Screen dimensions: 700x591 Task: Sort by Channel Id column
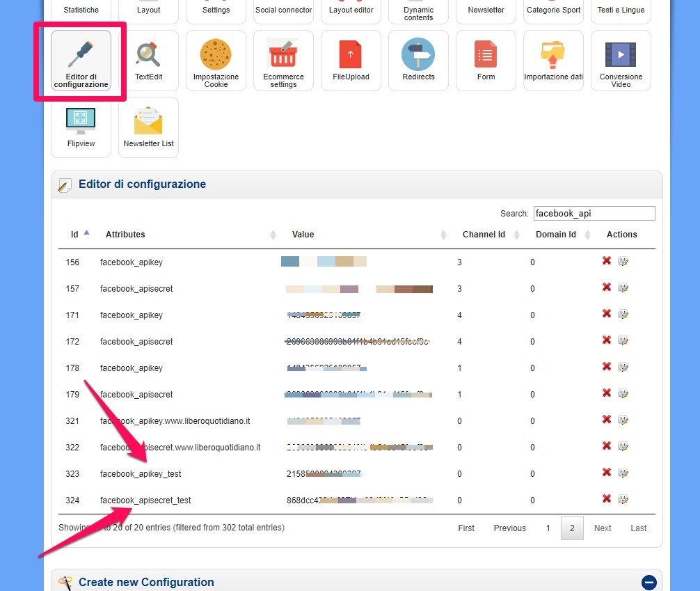point(484,235)
